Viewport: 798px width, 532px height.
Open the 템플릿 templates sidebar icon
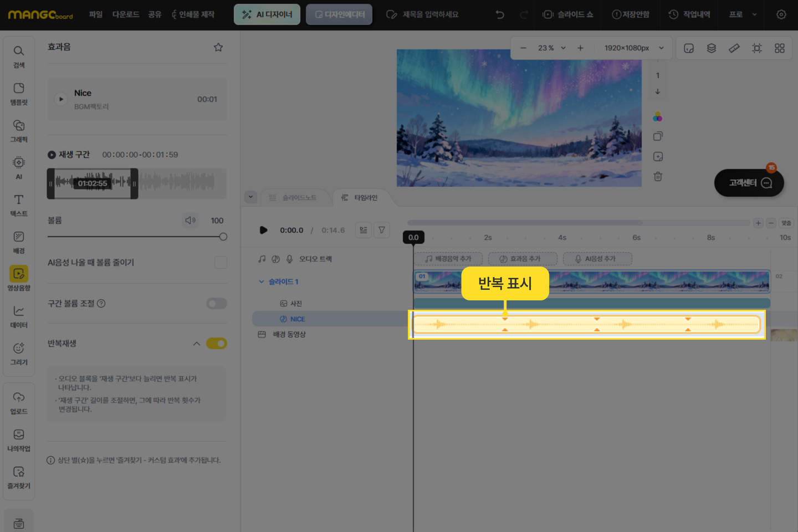click(x=19, y=94)
